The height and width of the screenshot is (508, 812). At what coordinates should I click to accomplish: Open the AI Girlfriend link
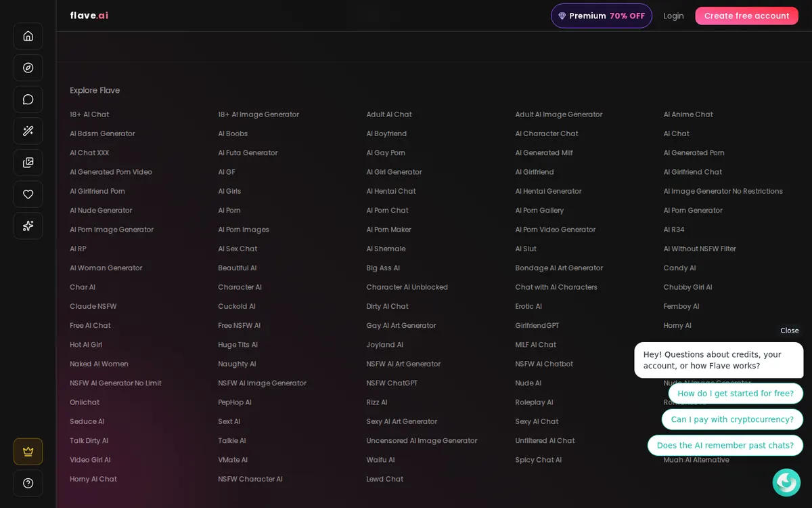click(x=535, y=172)
